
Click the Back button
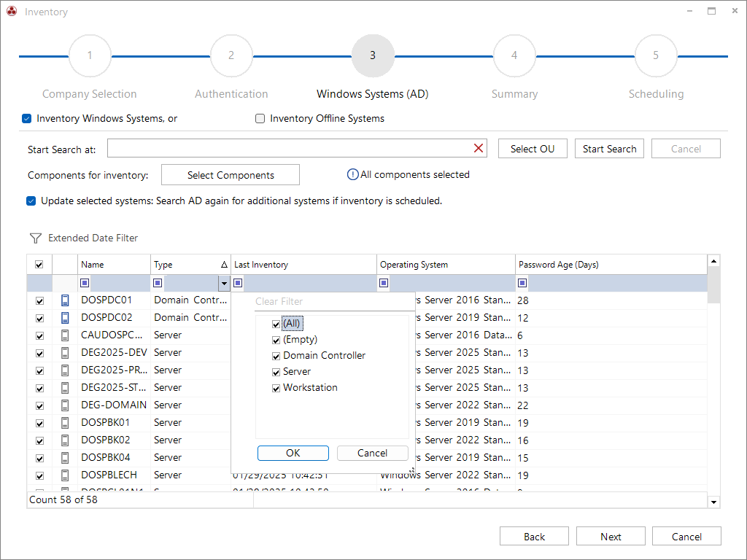pyautogui.click(x=534, y=536)
